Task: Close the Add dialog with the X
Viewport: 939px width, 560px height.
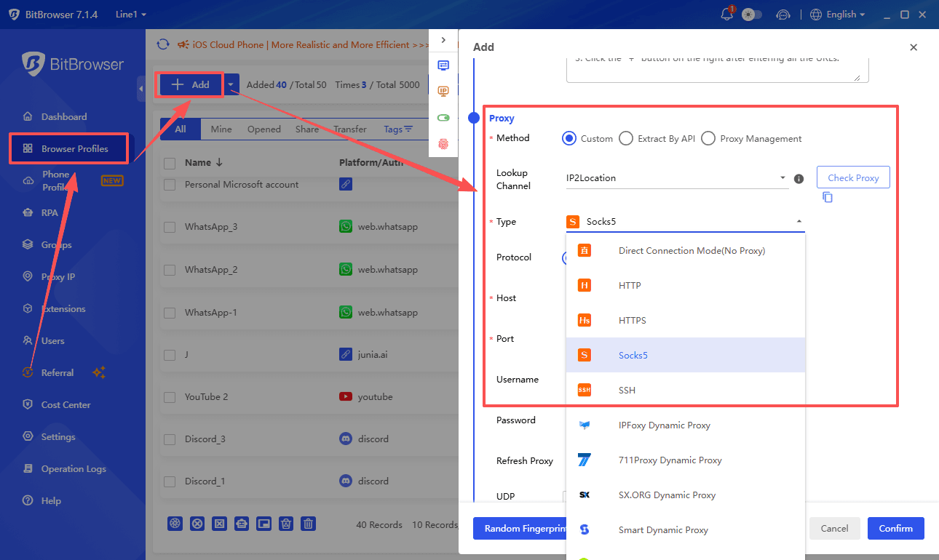Action: tap(914, 47)
